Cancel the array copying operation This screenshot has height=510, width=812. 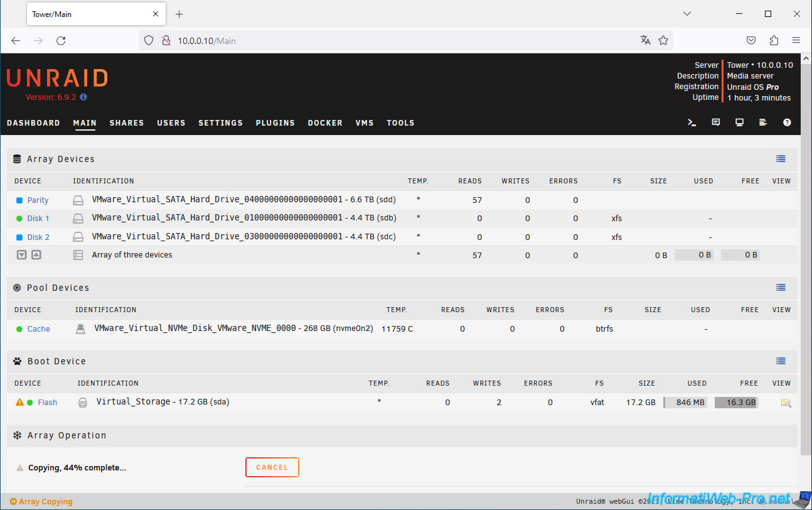pos(272,467)
